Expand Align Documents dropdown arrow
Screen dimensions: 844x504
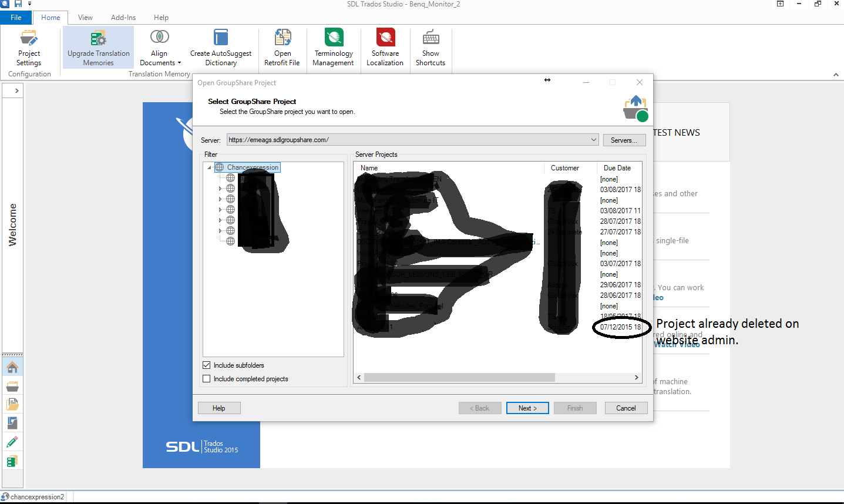pos(179,63)
